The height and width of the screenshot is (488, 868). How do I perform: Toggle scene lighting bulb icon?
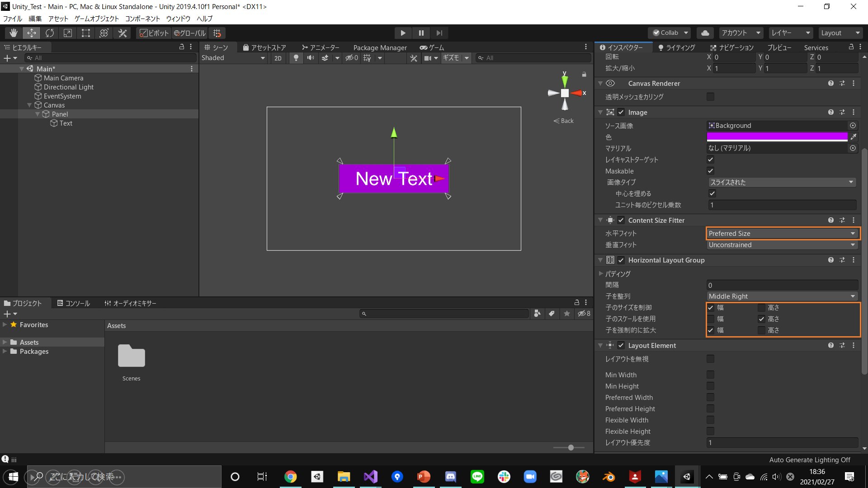(x=296, y=58)
